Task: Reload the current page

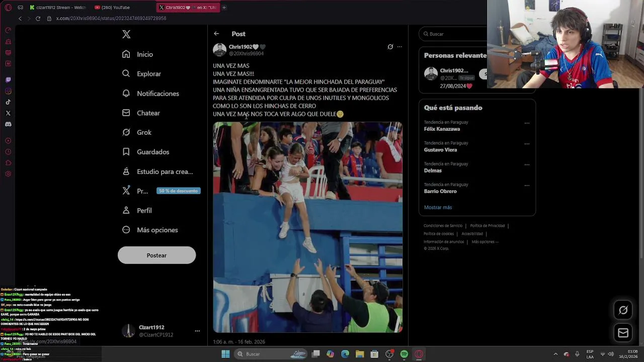Action: pos(38,19)
